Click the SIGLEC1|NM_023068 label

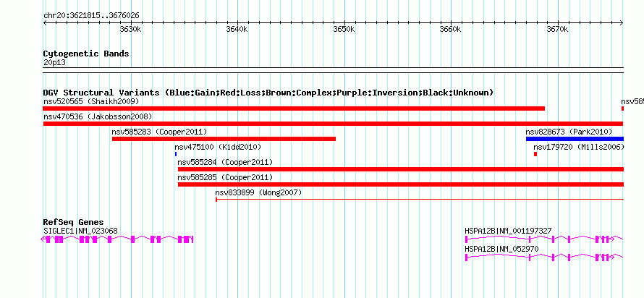80,231
